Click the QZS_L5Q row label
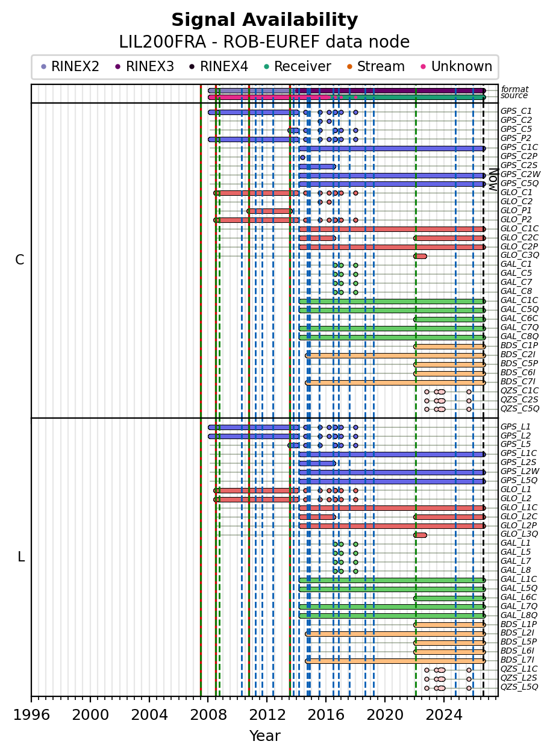The width and height of the screenshot is (553, 756). (519, 687)
